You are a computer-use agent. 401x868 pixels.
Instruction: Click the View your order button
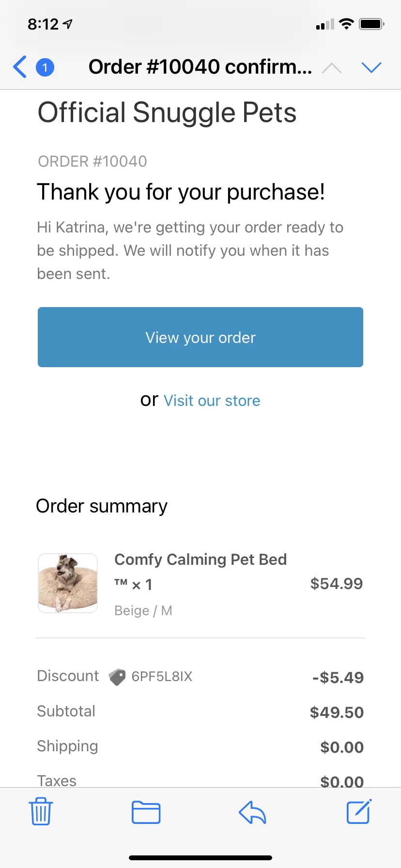pos(200,337)
